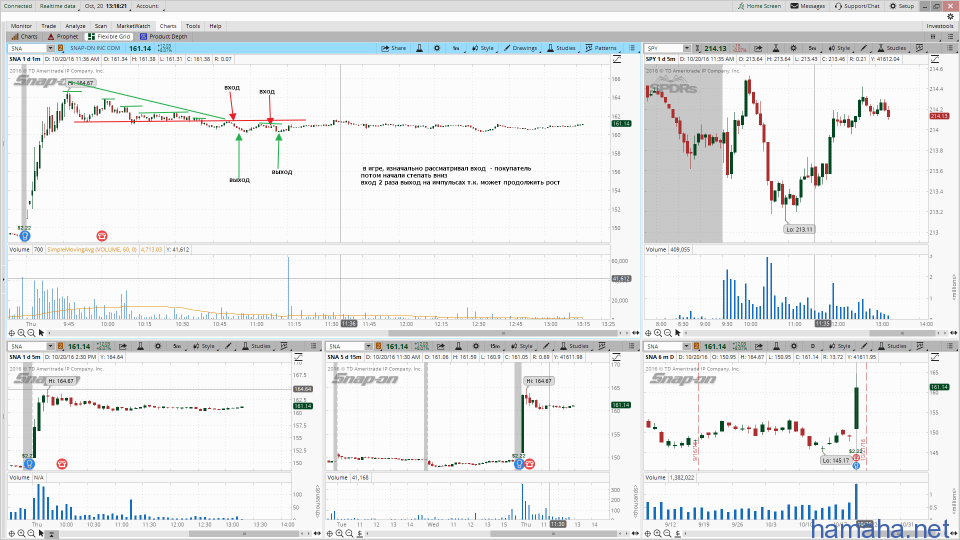This screenshot has height=540, width=960.
Task: Zoom in using magnifier below SNA 1m chart
Action: 21,333
